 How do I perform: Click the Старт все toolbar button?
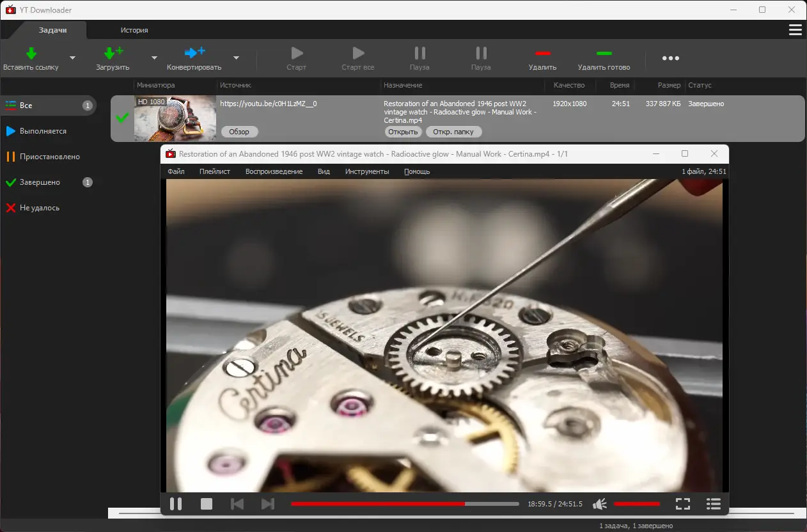tap(358, 58)
